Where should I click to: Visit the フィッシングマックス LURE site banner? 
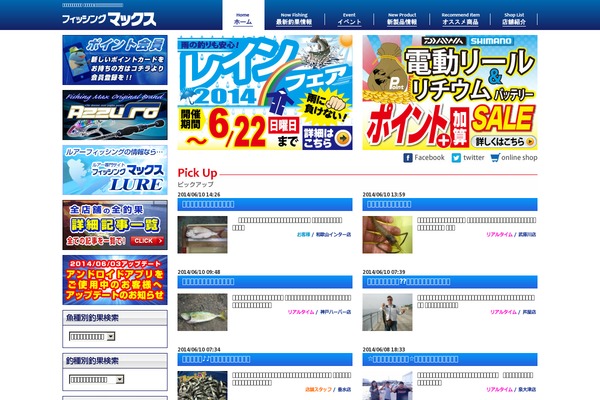(x=115, y=170)
